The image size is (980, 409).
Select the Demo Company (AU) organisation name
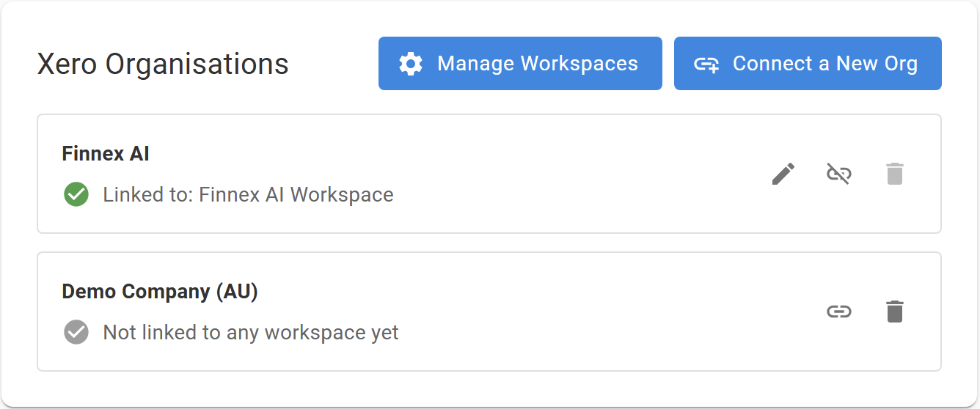pyautogui.click(x=160, y=292)
